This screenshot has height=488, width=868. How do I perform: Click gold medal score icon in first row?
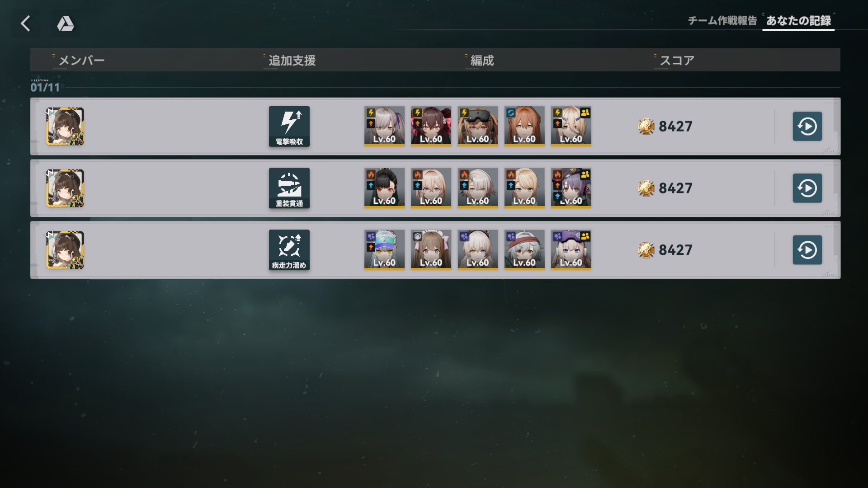[x=646, y=127]
